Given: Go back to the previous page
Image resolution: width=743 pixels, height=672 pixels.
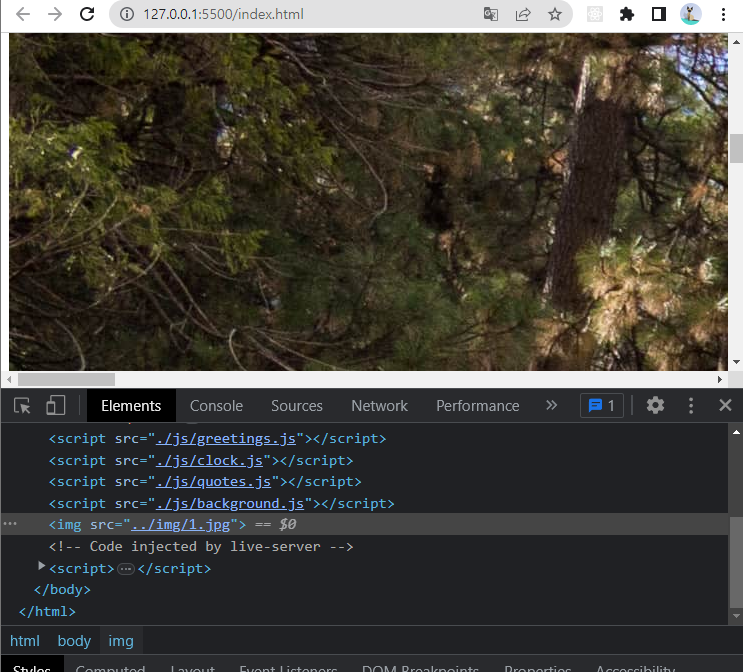Looking at the screenshot, I should coord(22,14).
